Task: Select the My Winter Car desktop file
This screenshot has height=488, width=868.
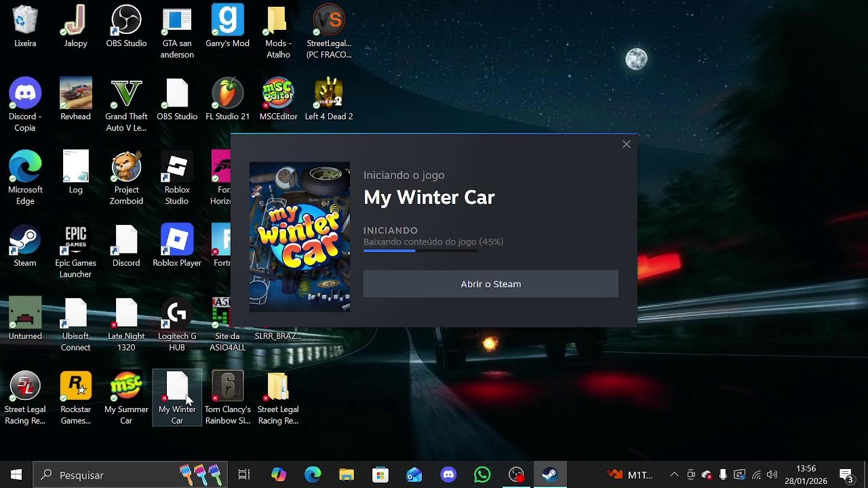Action: tap(177, 398)
